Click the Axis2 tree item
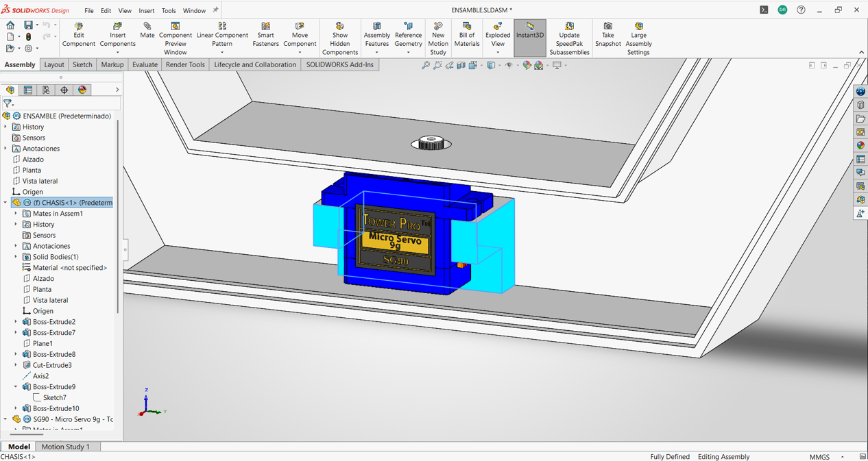 (41, 376)
